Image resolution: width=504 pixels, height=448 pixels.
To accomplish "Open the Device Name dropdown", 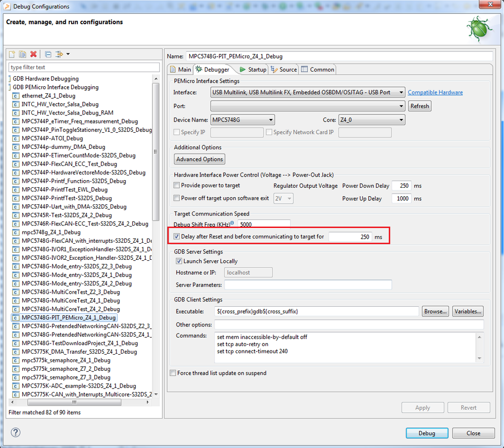I will 243,120.
